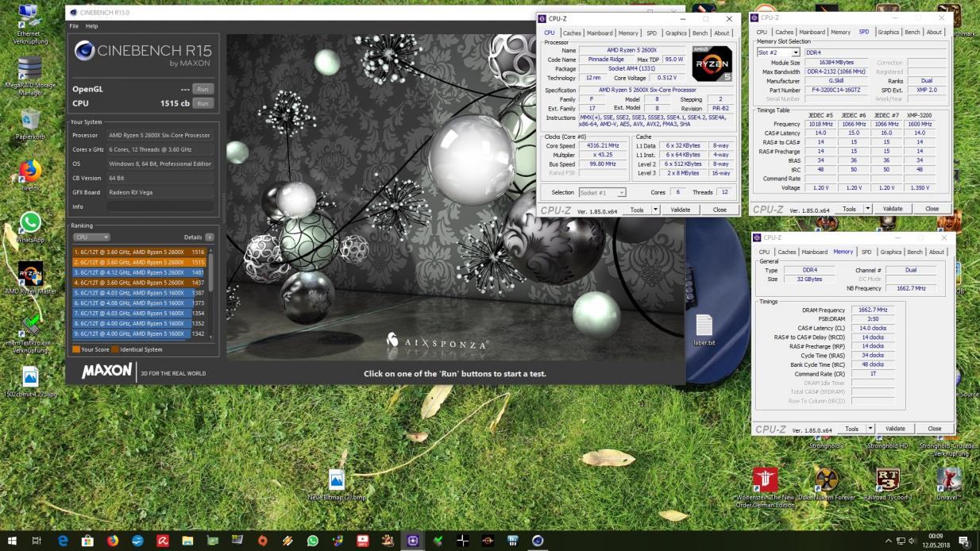Open Task View in the taskbar
The image size is (980, 551).
37,541
